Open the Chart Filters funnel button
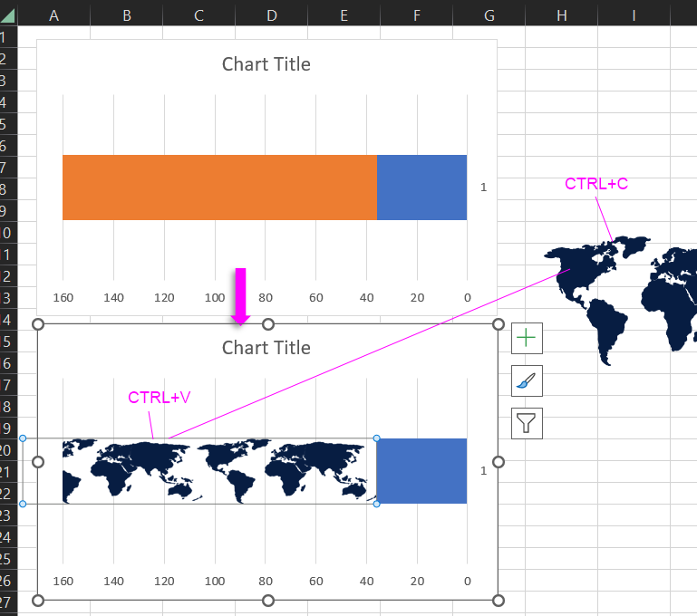Image resolution: width=697 pixels, height=616 pixels. (527, 423)
